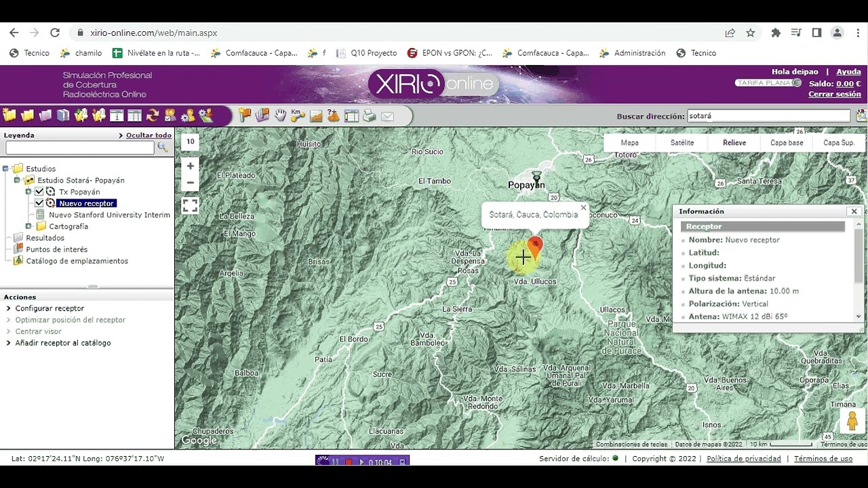The image size is (868, 488).
Task: Click the browser share page icon
Action: click(x=730, y=33)
